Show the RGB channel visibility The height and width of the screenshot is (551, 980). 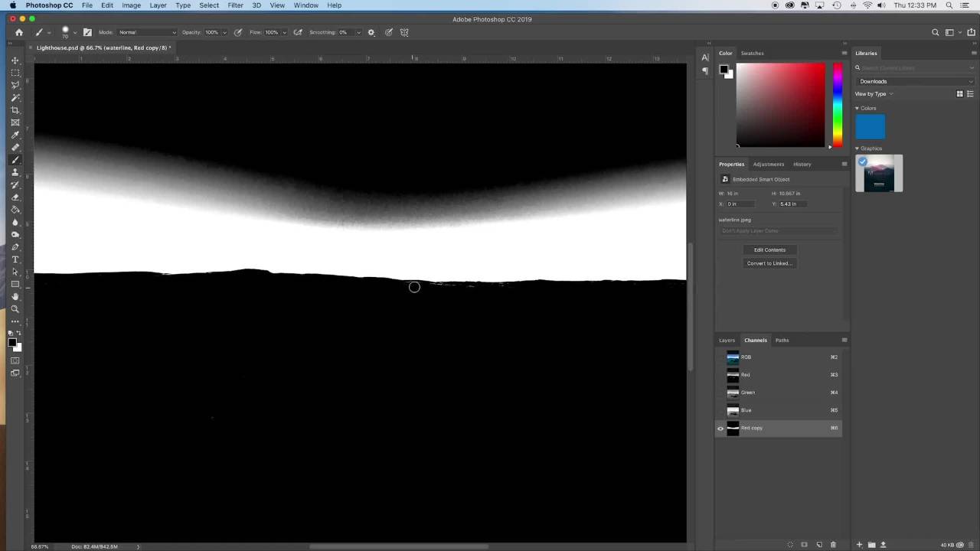(x=720, y=357)
